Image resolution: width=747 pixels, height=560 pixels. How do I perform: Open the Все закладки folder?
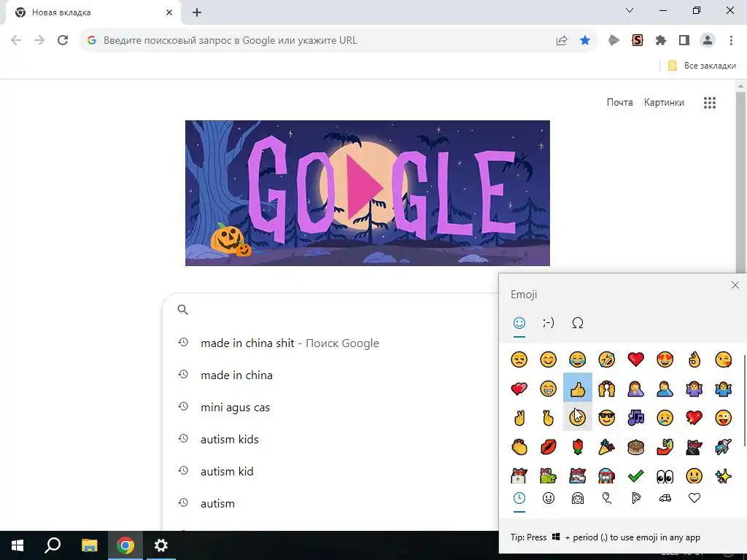702,66
